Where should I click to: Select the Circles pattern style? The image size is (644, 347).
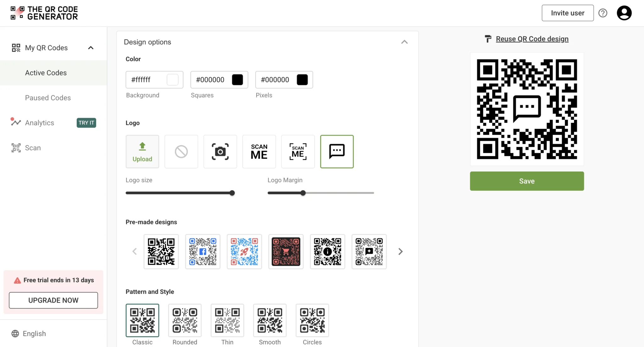pos(312,320)
